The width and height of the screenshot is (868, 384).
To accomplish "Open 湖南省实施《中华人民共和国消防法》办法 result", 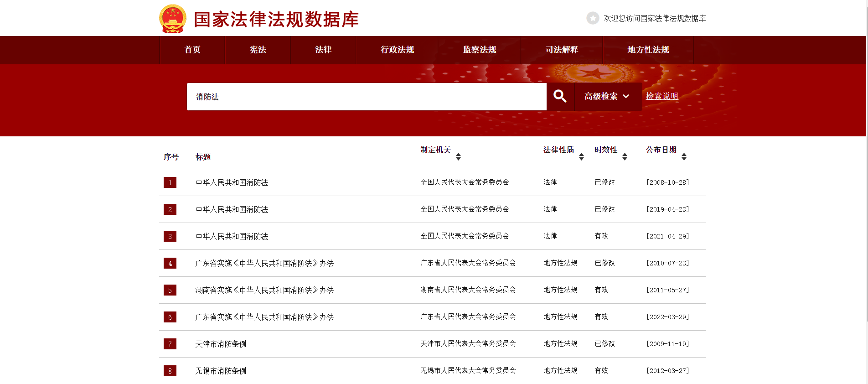I will [264, 290].
